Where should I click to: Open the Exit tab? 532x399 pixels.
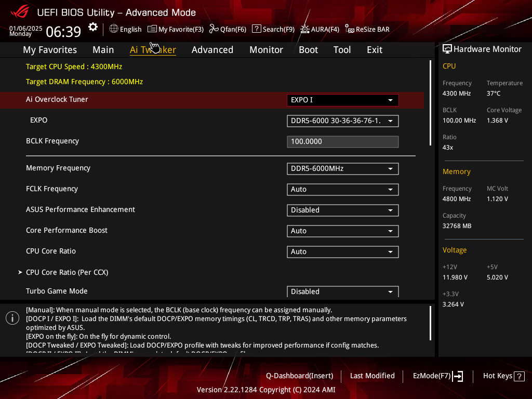click(x=375, y=50)
